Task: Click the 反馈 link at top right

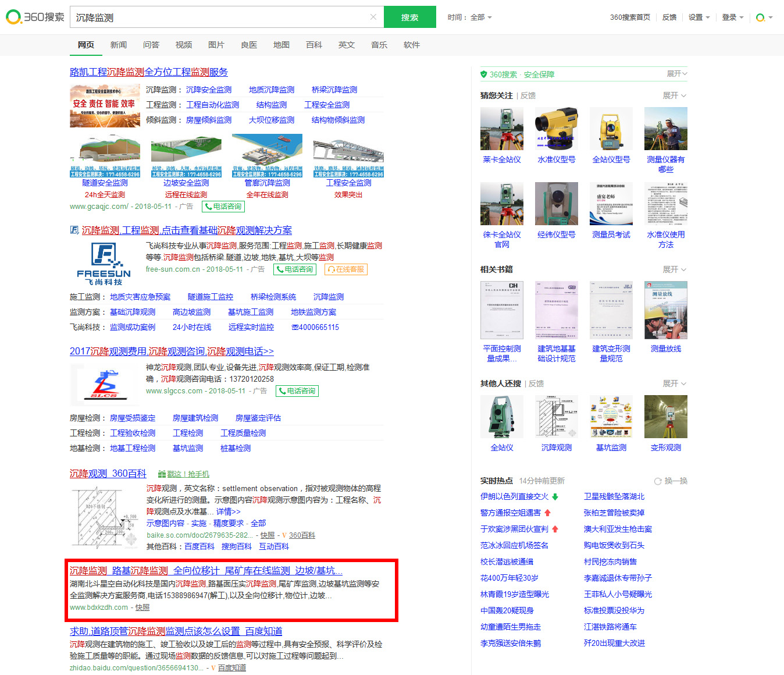Action: pos(669,17)
